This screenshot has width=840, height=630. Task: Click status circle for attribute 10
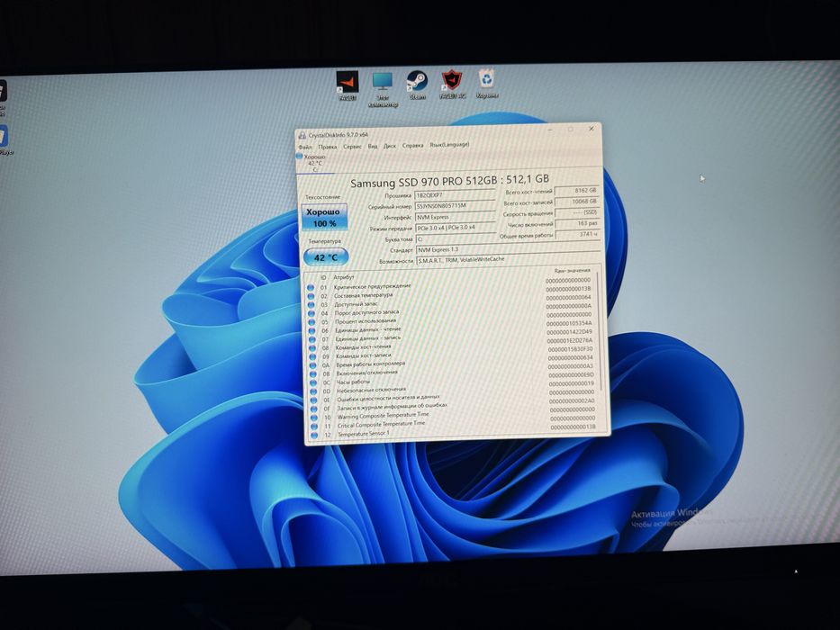click(x=314, y=418)
